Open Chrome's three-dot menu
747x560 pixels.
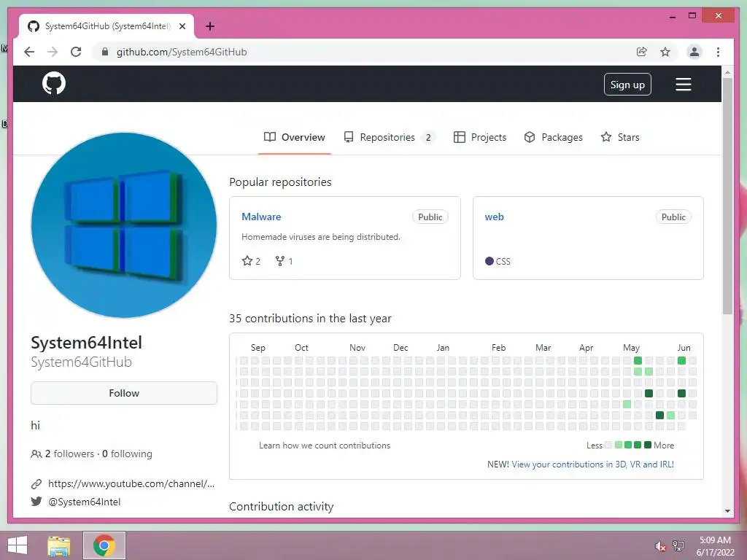[718, 52]
